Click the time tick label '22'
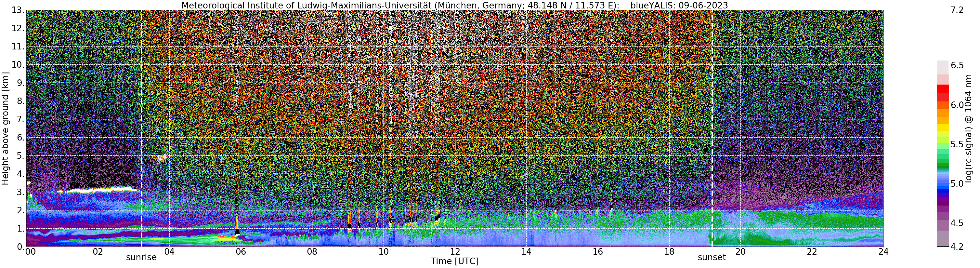The height and width of the screenshot is (268, 980). point(812,252)
